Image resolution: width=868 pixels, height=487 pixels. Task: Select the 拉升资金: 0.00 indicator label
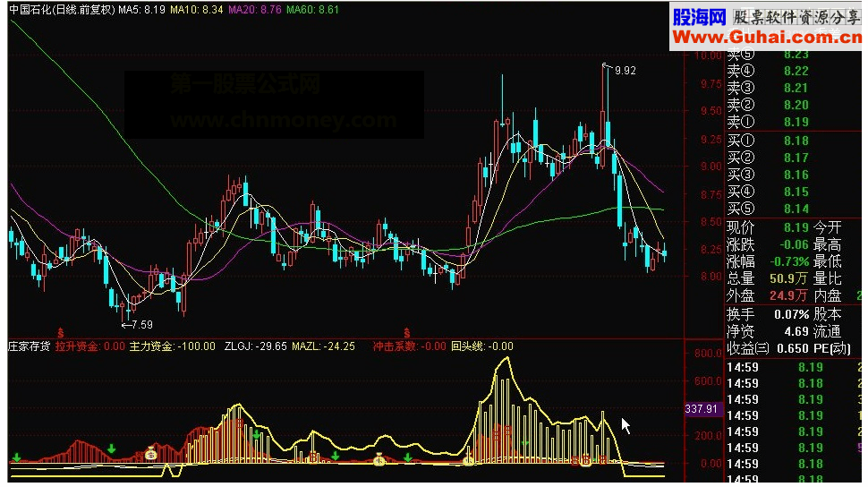pyautogui.click(x=90, y=346)
